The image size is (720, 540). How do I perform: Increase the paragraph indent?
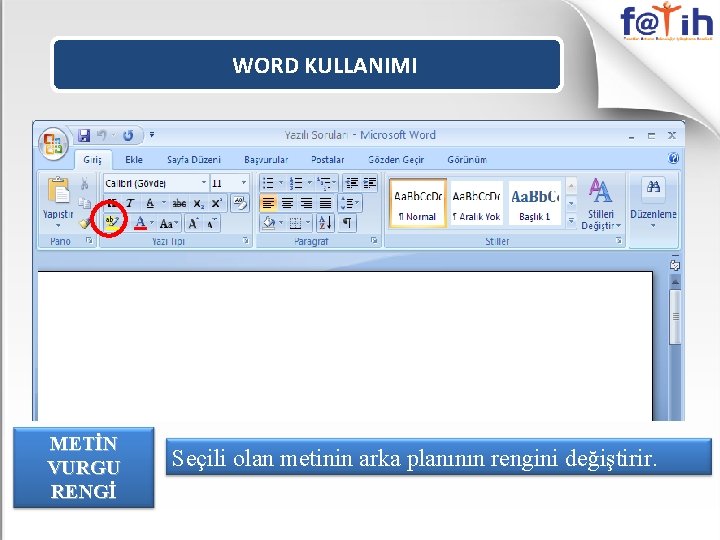coord(370,183)
